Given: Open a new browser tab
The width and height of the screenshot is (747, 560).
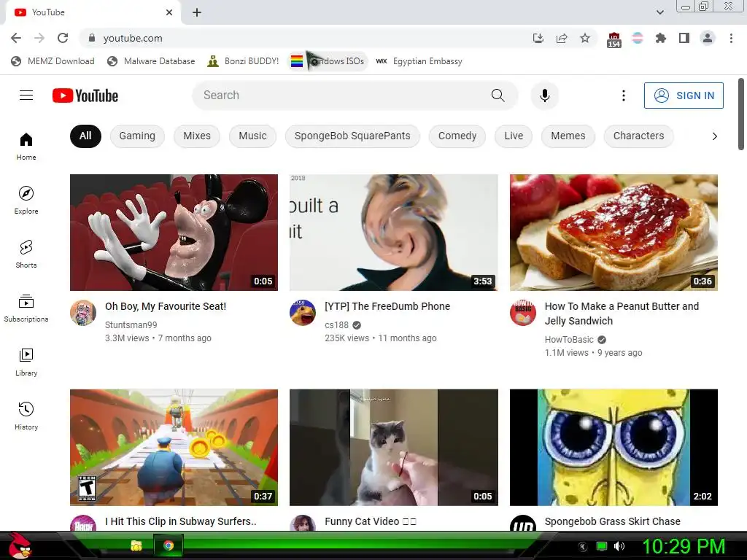Looking at the screenshot, I should pyautogui.click(x=197, y=12).
